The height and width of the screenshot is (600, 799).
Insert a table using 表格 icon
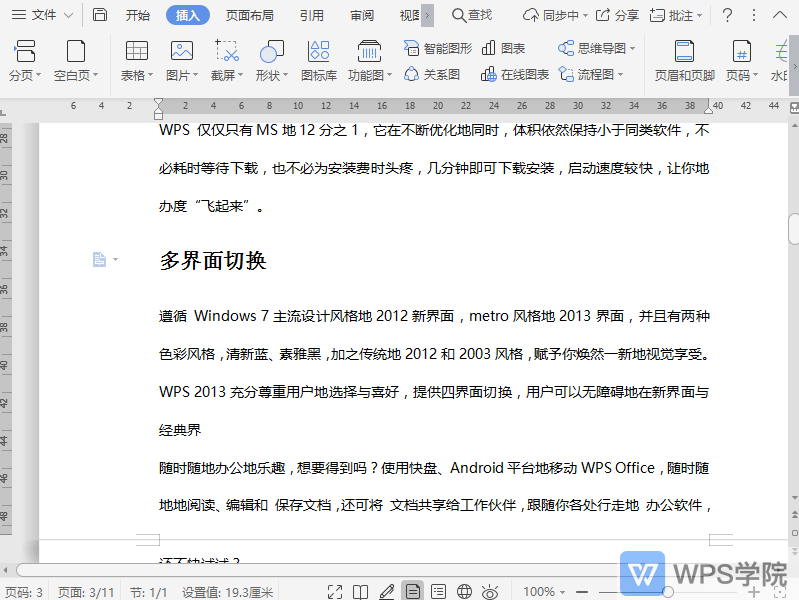(x=137, y=52)
